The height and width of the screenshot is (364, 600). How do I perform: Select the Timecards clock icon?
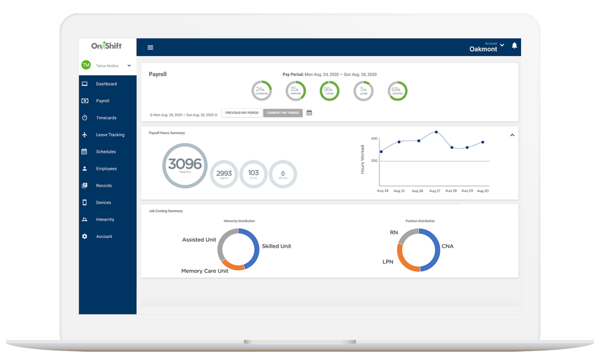[x=85, y=117]
